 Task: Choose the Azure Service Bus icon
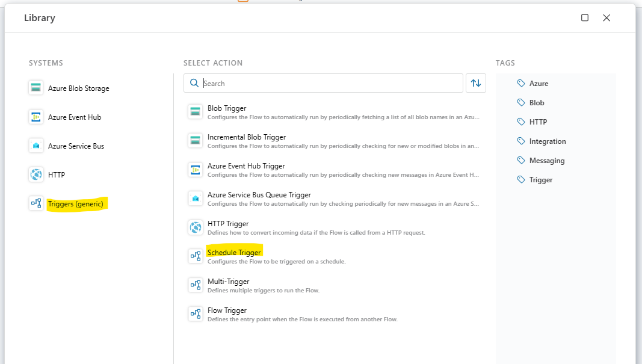[x=36, y=146]
